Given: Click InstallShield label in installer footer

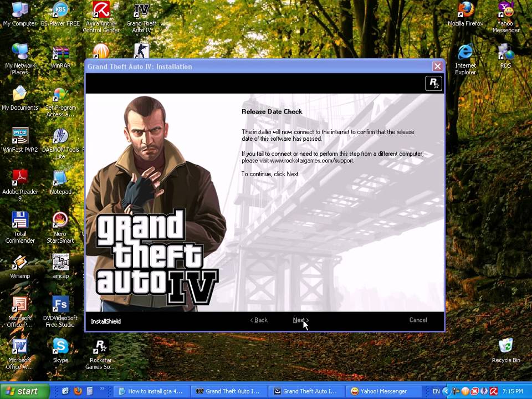Looking at the screenshot, I should [x=105, y=321].
